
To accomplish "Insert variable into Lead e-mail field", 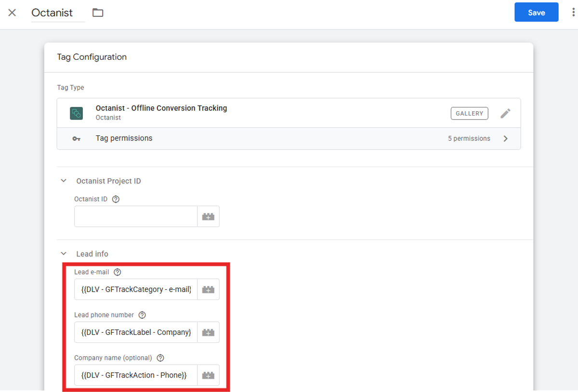I will click(208, 289).
